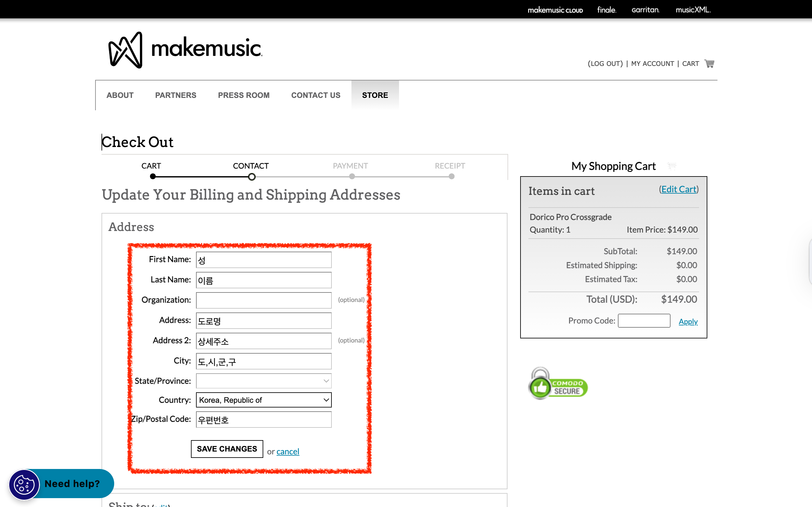Click the Comodo Secure badge
The image size is (812, 507).
coord(558,384)
